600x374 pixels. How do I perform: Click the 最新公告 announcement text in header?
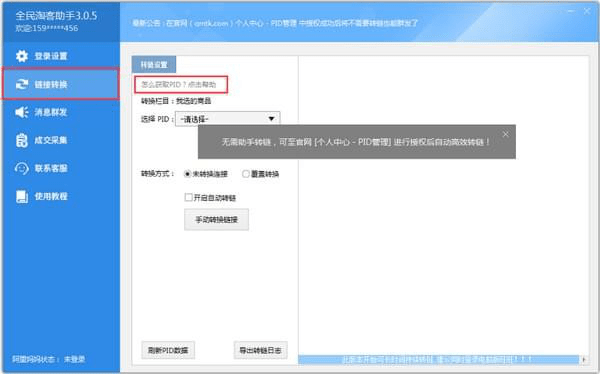click(x=275, y=23)
